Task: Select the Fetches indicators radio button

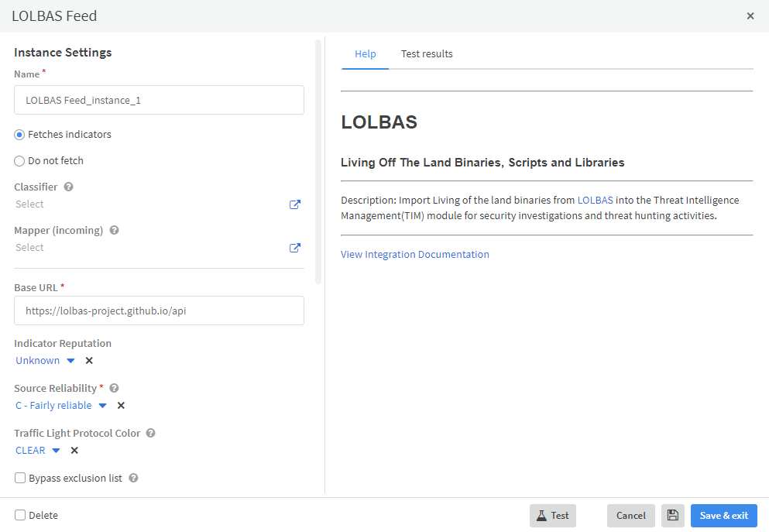Action: (20, 135)
